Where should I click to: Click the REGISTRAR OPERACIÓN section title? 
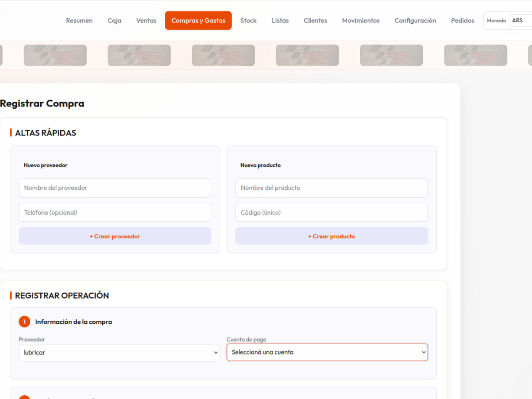click(x=62, y=296)
